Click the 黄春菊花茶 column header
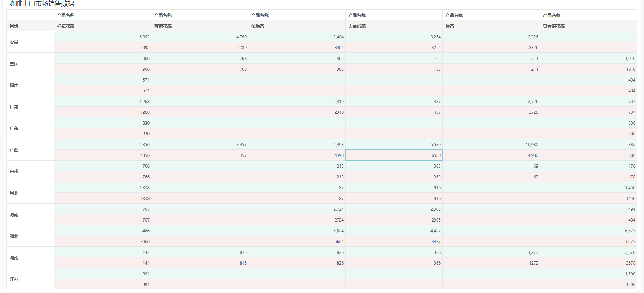Viewport: 644px width, 293px height. [x=588, y=26]
